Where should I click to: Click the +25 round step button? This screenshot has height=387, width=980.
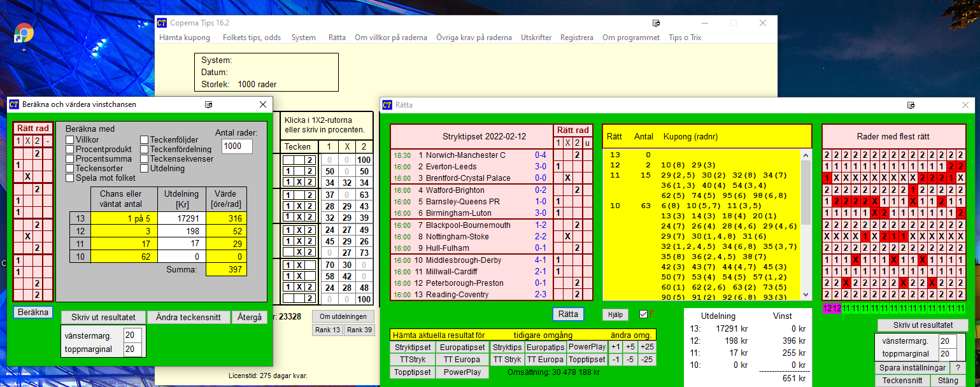tap(647, 347)
